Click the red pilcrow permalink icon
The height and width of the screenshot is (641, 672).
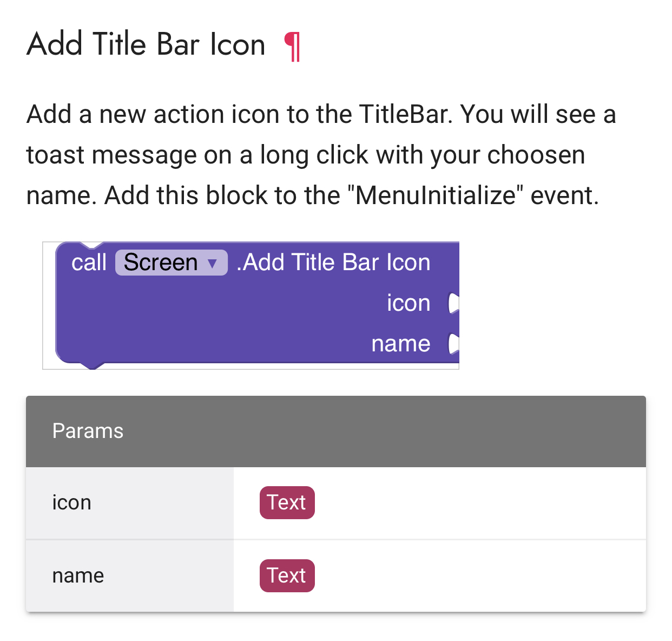[292, 46]
